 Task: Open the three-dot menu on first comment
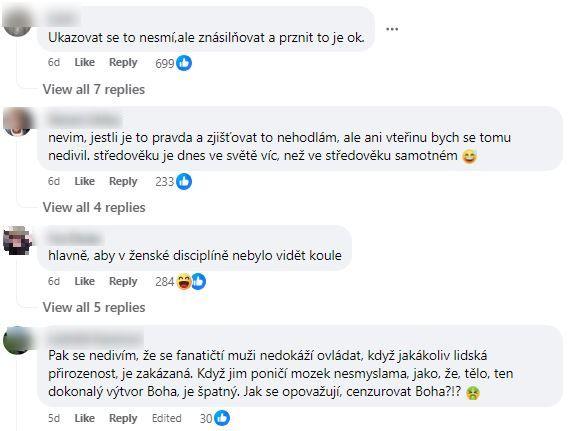click(x=392, y=29)
